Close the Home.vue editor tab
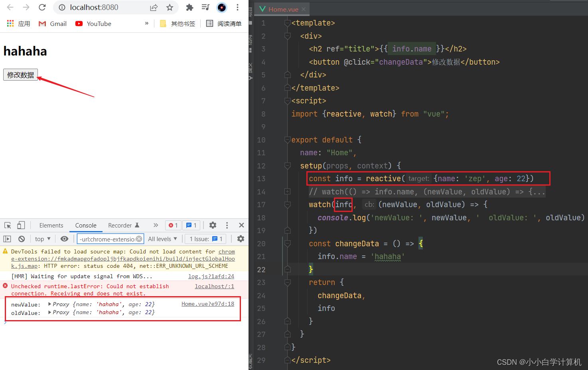This screenshot has height=370, width=588. (x=304, y=9)
